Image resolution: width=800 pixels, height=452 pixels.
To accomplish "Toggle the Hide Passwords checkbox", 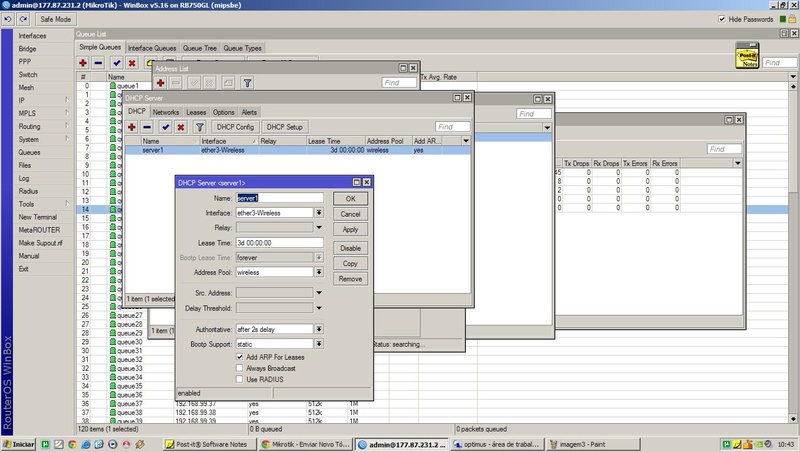I will pyautogui.click(x=723, y=19).
